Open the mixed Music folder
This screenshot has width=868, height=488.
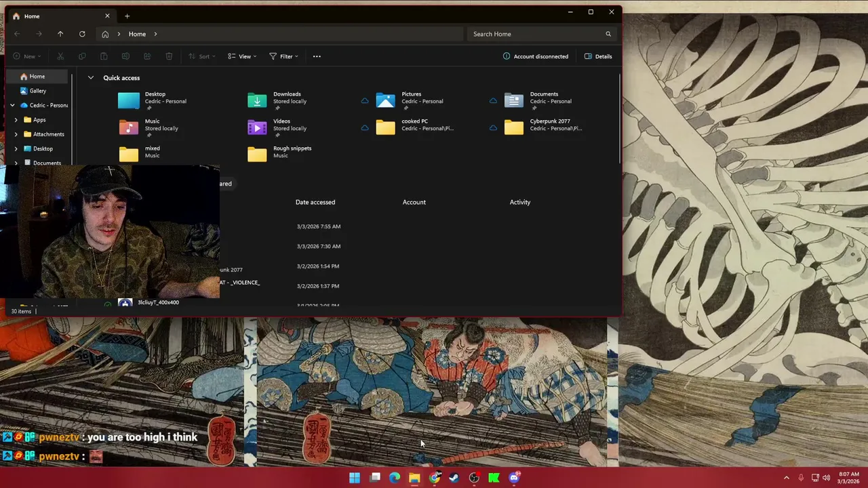tap(140, 154)
